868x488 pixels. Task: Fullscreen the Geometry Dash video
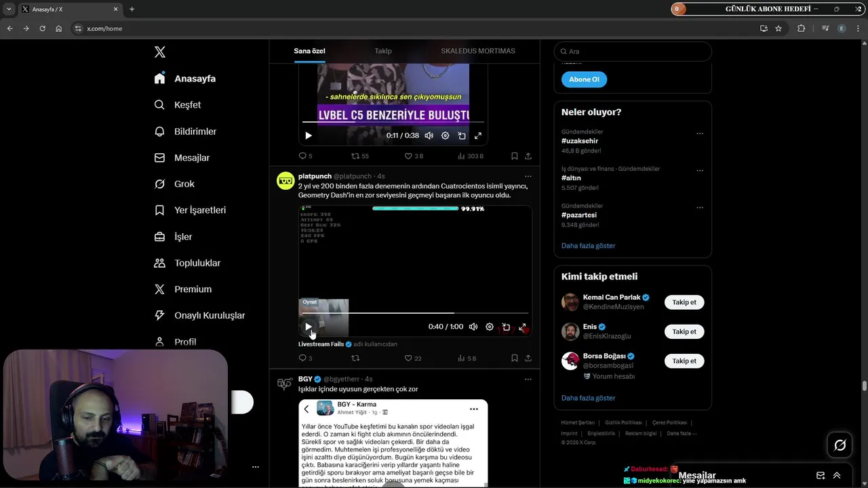pos(522,327)
